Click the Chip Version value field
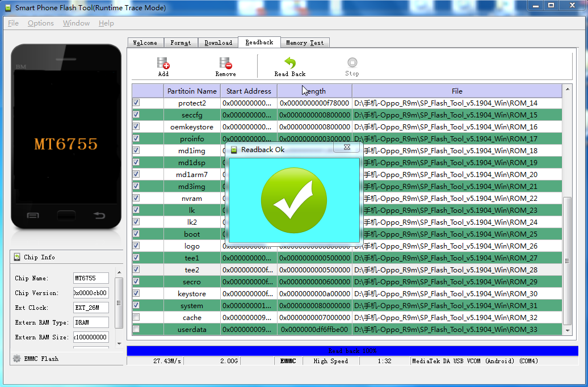This screenshot has height=387, width=588. tap(91, 293)
